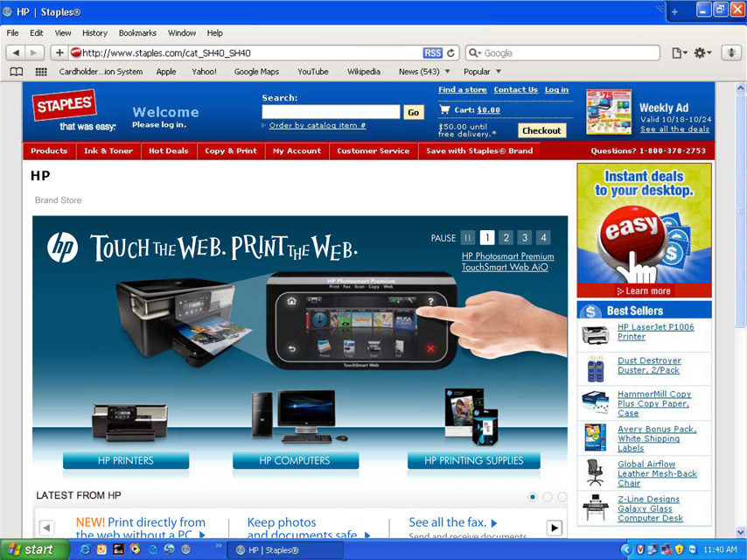This screenshot has height=560, width=747.
Task: Click the HP PRINTING SUPPLIES button
Action: tap(474, 460)
